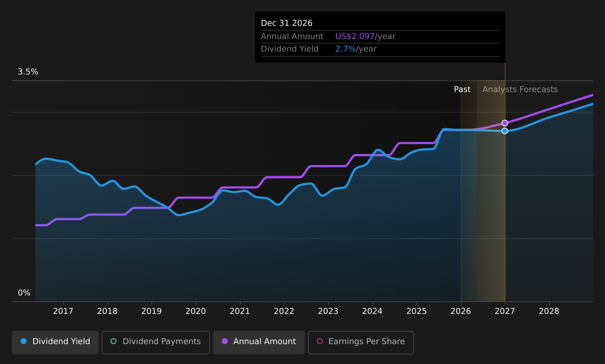Click the 2024 x-axis year label
The height and width of the screenshot is (364, 605).
(373, 311)
